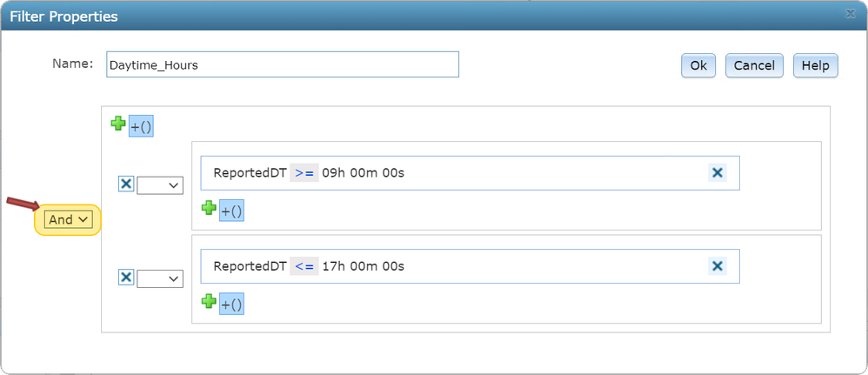Add nested group +() under second condition
Image resolution: width=868 pixels, height=375 pixels.
pos(231,303)
